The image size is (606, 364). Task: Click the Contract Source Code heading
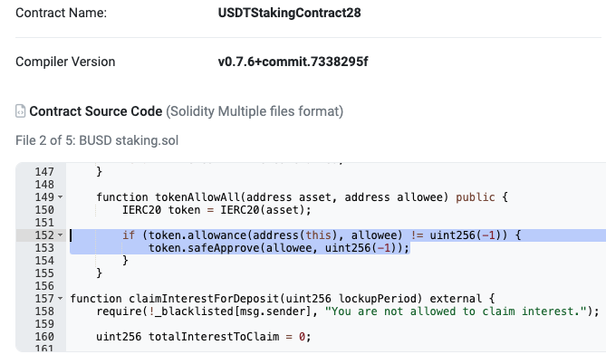[96, 111]
